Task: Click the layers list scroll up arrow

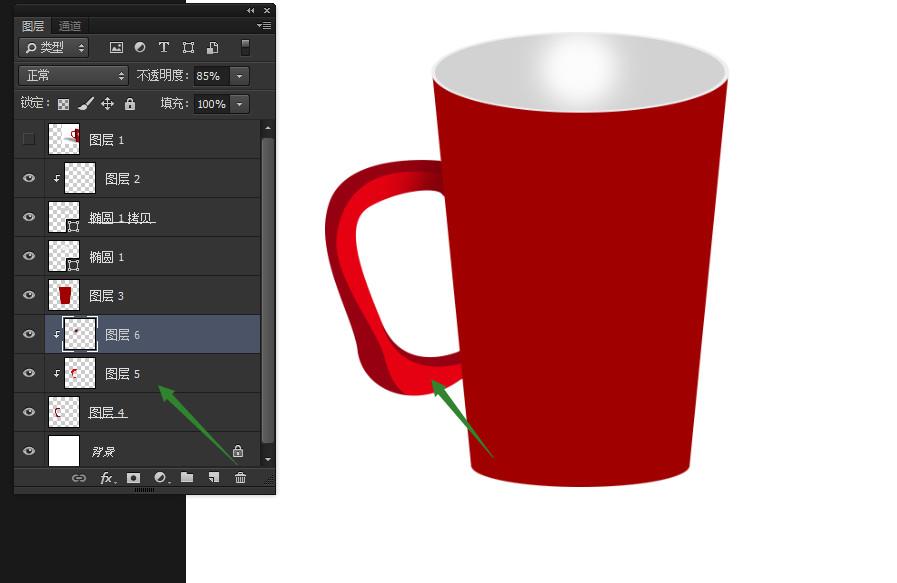Action: coord(268,128)
